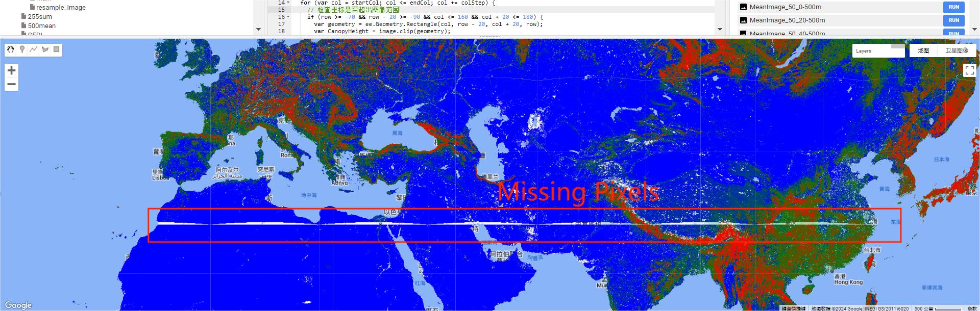Open 条款 terms link
This screenshot has height=311, width=980.
point(972,308)
